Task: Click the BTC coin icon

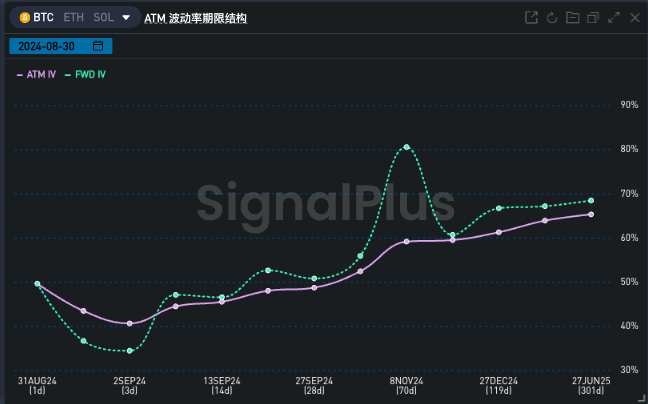Action: tap(24, 18)
